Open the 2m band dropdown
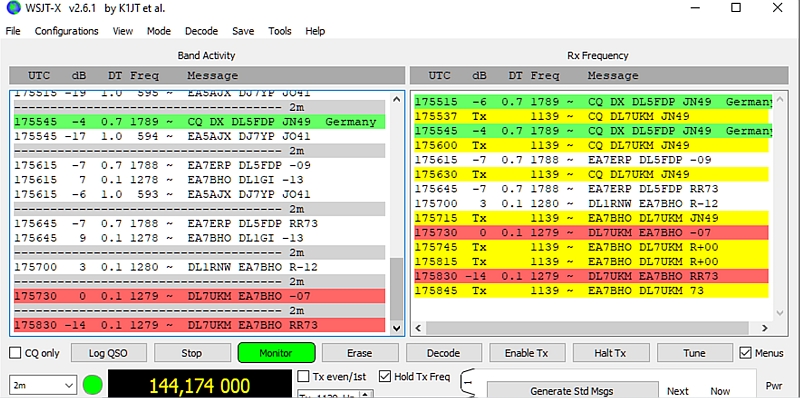 (x=43, y=386)
